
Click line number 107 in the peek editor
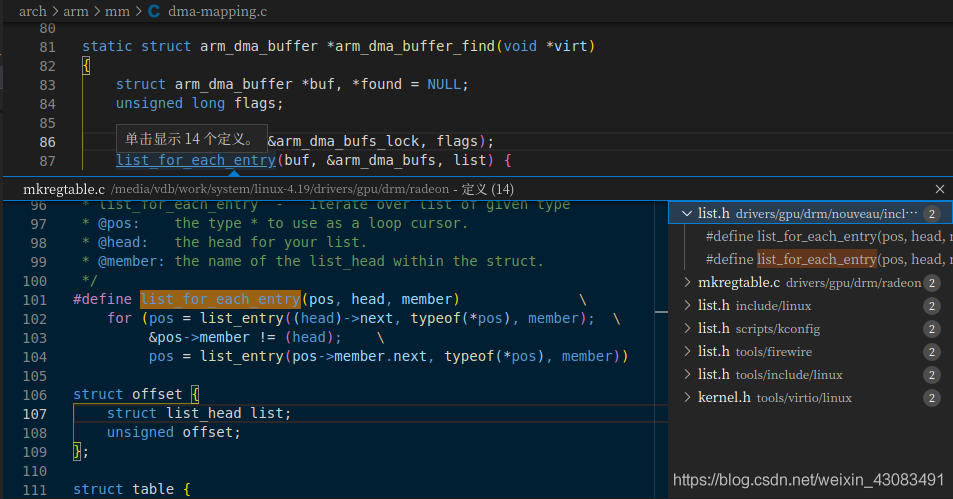(x=35, y=414)
